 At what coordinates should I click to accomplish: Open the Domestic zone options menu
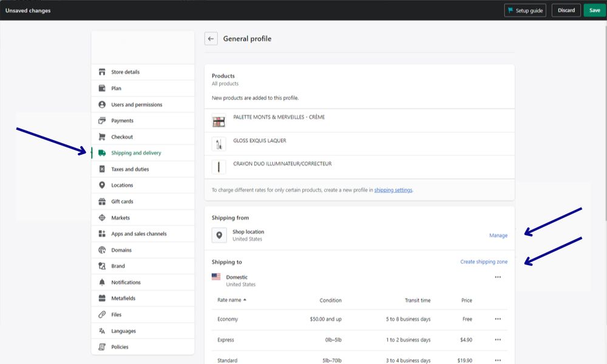coord(498,277)
